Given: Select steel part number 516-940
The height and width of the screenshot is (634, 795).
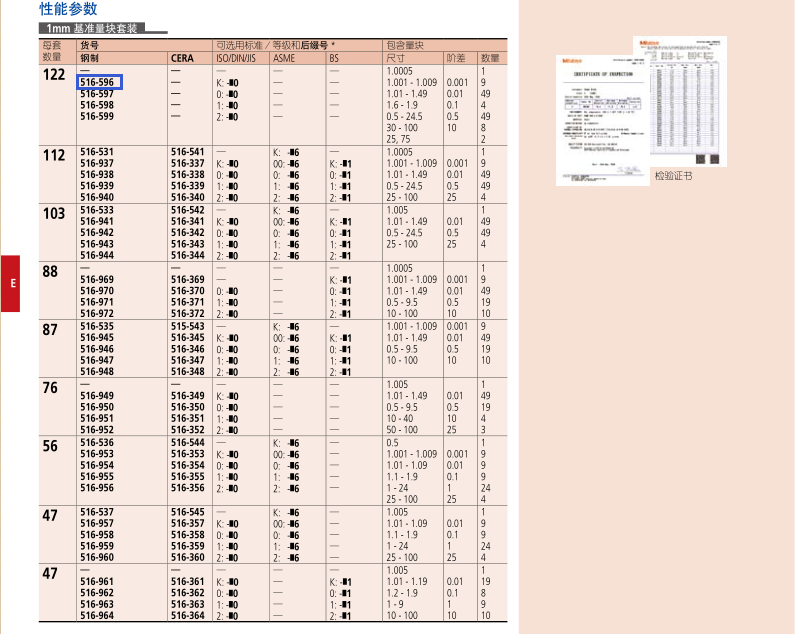Looking at the screenshot, I should point(97,197).
